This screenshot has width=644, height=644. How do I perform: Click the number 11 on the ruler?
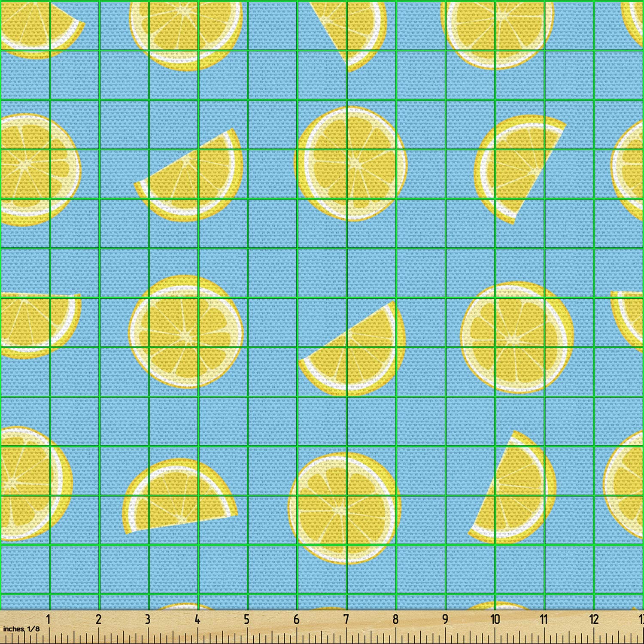click(x=544, y=619)
